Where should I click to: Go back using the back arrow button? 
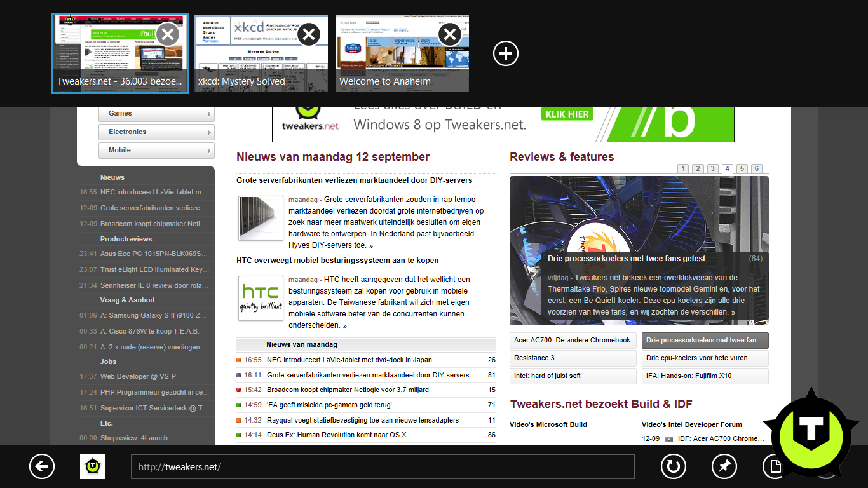point(42,467)
